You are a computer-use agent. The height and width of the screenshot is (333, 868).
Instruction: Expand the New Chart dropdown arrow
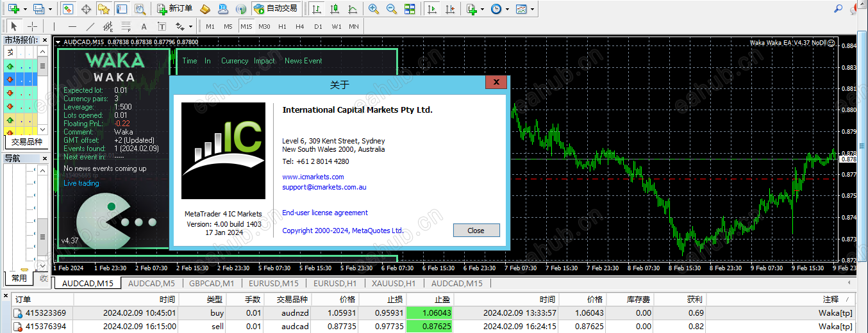25,10
